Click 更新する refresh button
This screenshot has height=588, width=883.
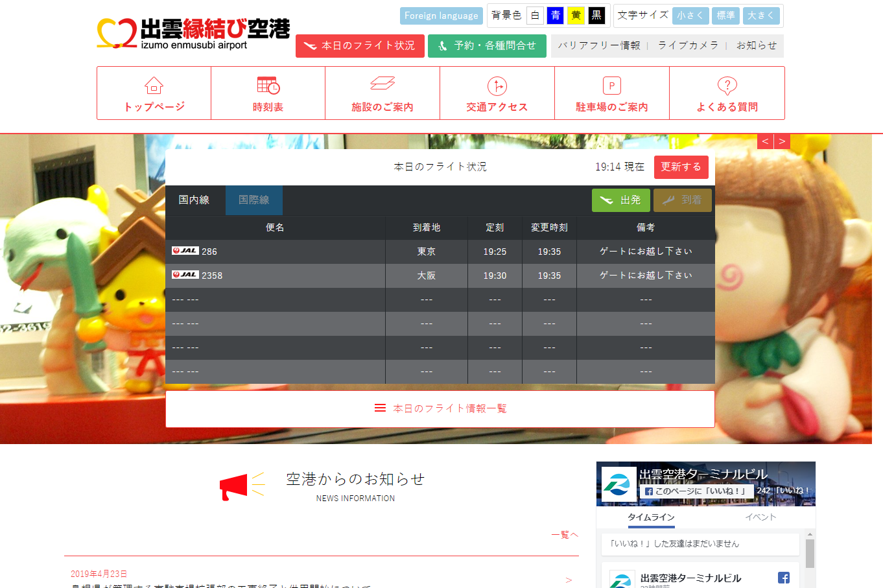[x=681, y=167]
